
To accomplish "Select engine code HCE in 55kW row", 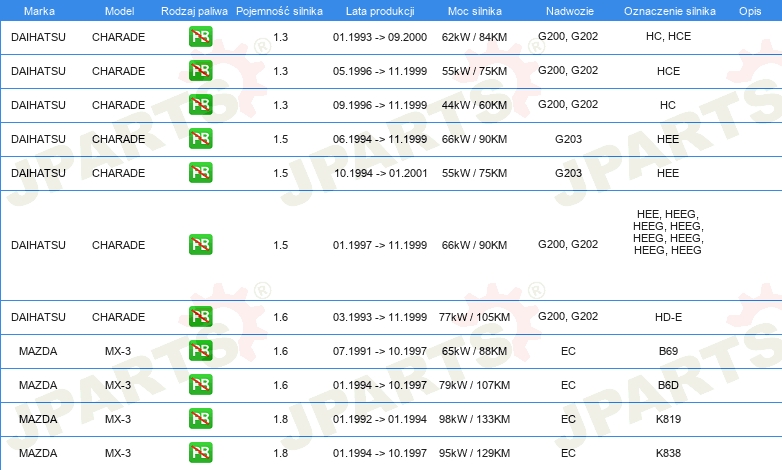I will pos(668,71).
